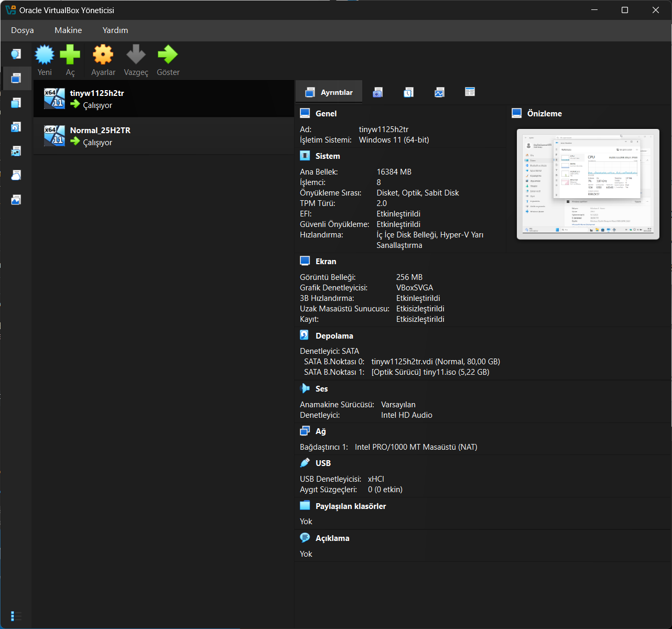This screenshot has width=672, height=629.
Task: Click the Depolama section header link
Action: [x=334, y=336]
